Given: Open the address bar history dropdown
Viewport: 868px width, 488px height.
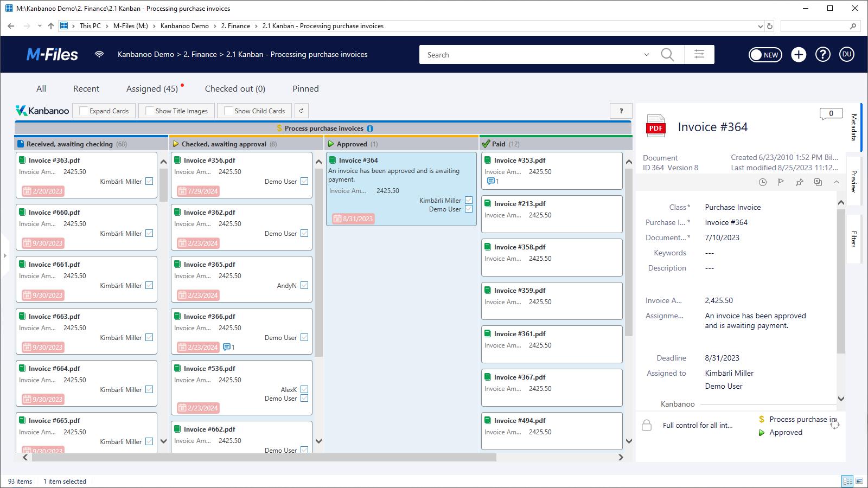Looking at the screenshot, I should point(760,26).
